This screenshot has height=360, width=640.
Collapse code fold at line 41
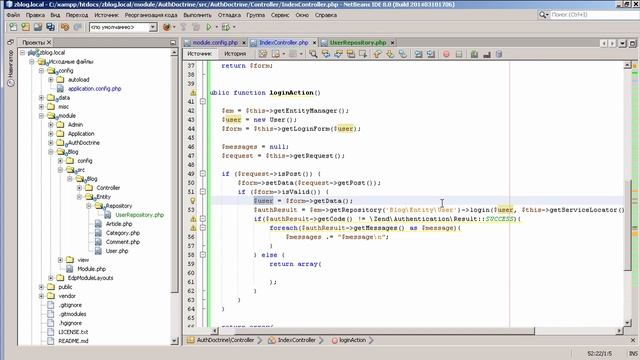point(203,102)
